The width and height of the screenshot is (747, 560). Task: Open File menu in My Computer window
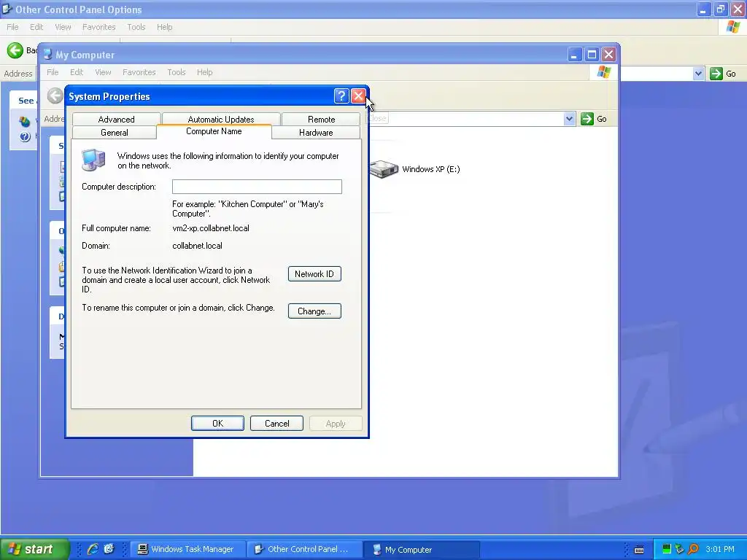click(53, 72)
